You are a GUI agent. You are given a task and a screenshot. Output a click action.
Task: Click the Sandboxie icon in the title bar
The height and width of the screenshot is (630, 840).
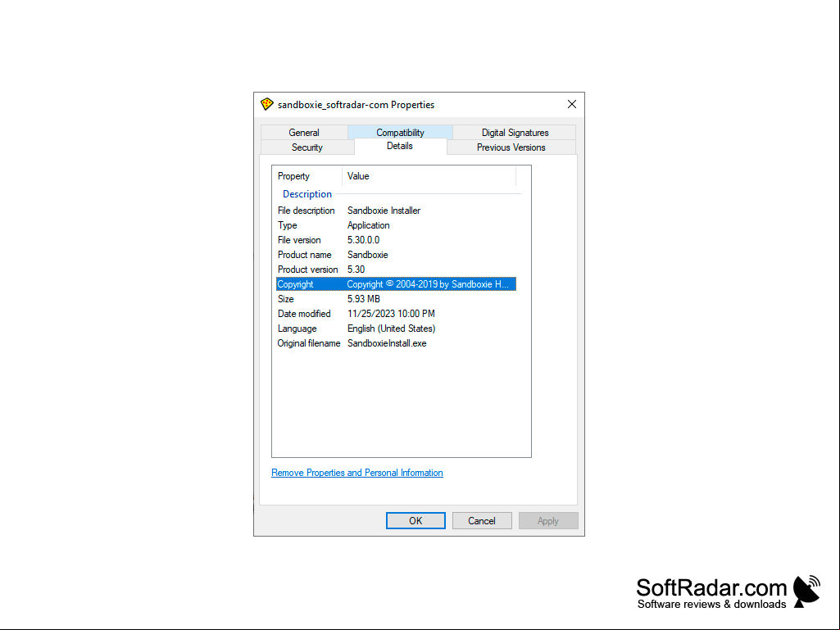click(x=267, y=104)
